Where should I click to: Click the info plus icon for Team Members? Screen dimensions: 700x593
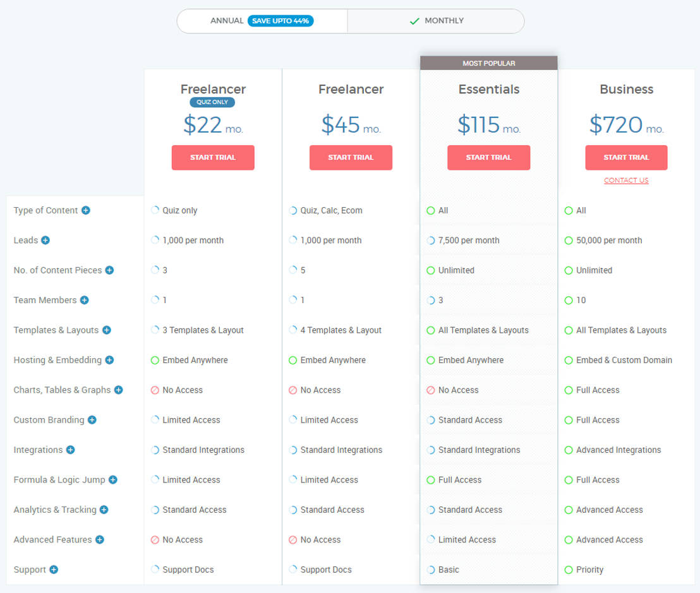click(x=84, y=300)
